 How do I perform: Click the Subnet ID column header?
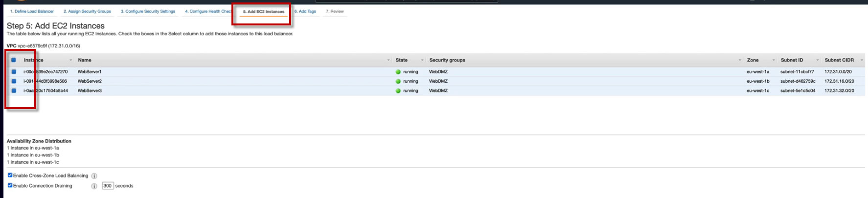[x=792, y=60]
